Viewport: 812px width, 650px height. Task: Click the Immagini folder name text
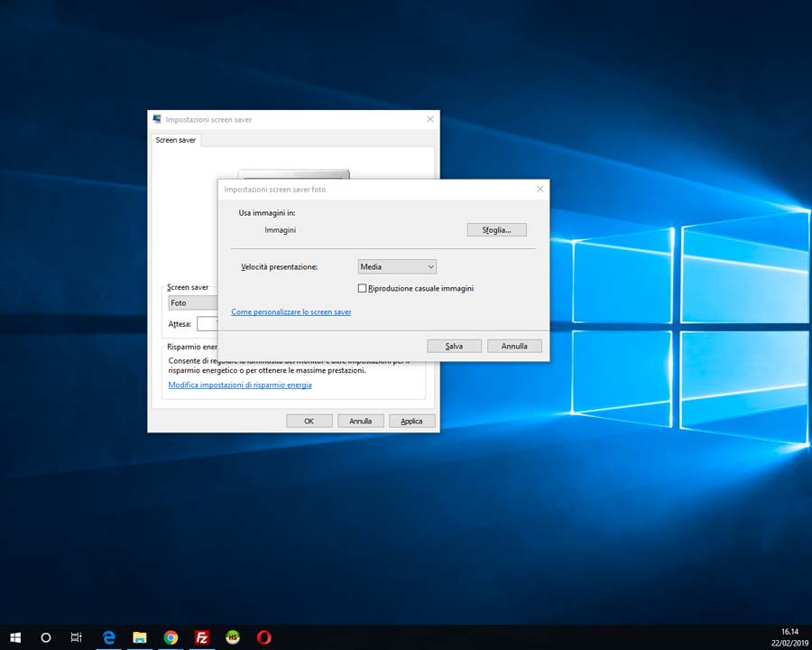click(x=281, y=229)
